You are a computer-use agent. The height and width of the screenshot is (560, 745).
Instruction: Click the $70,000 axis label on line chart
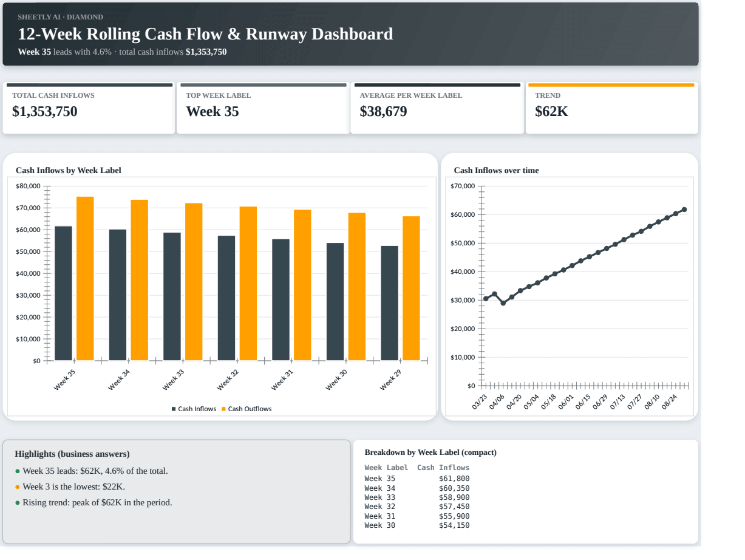tap(463, 186)
